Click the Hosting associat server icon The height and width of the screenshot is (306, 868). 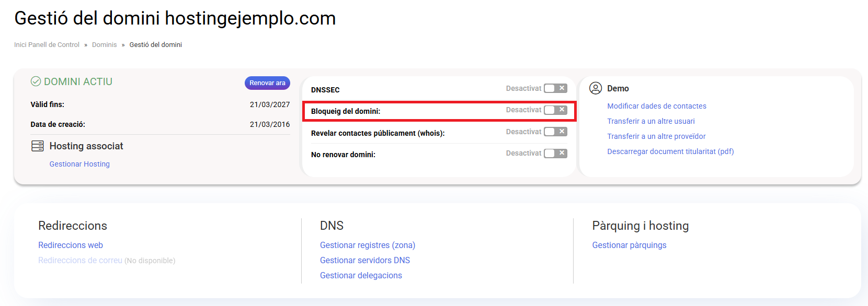pyautogui.click(x=38, y=146)
